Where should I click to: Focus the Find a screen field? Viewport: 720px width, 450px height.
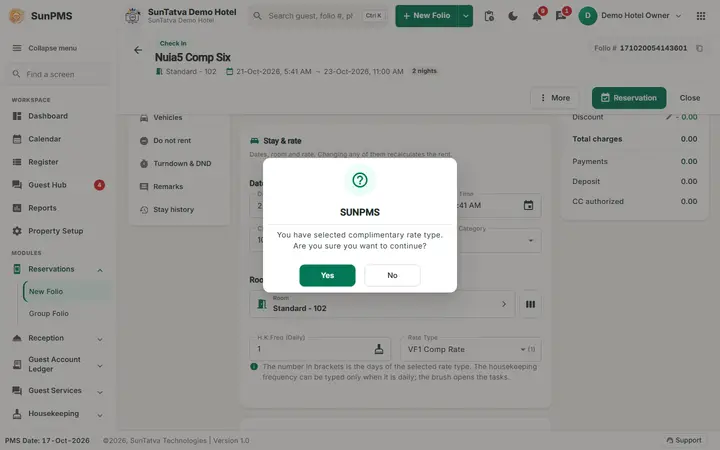pyautogui.click(x=58, y=74)
